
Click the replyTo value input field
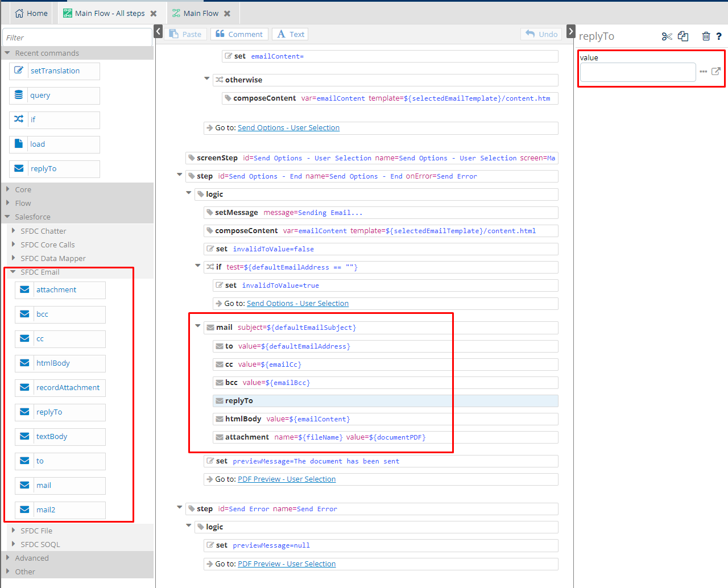pyautogui.click(x=638, y=72)
